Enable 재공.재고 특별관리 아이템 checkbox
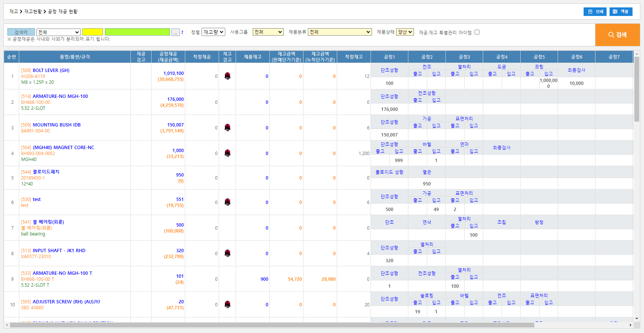The height and width of the screenshot is (333, 644). point(477,32)
